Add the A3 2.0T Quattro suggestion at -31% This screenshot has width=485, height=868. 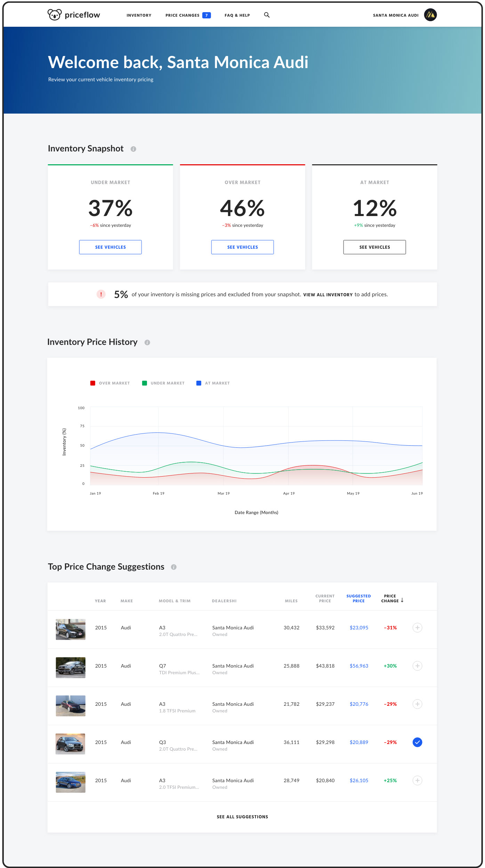(417, 628)
